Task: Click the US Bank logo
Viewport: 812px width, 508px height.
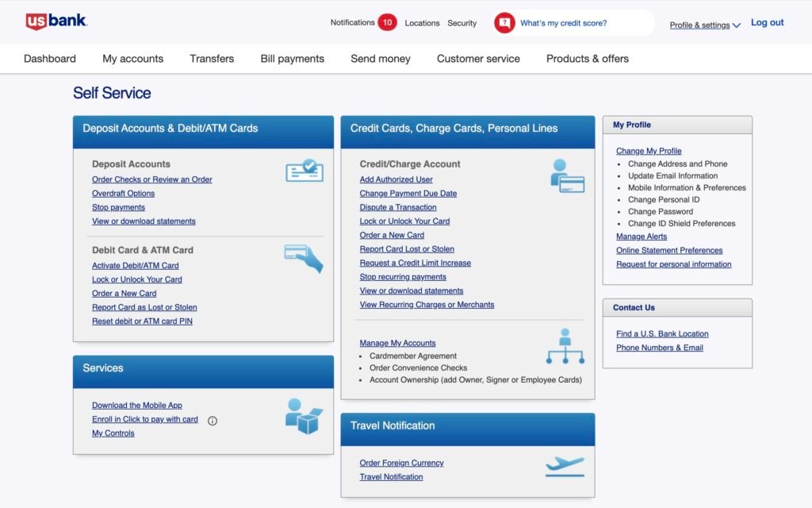Action: (x=56, y=21)
